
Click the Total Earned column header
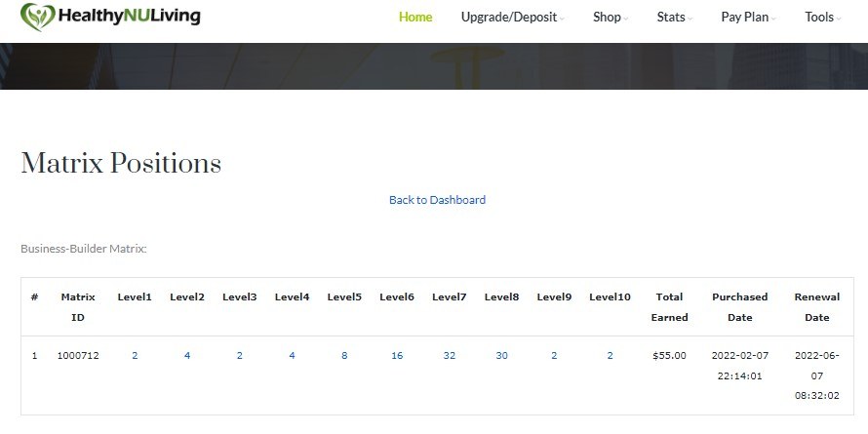pos(669,307)
